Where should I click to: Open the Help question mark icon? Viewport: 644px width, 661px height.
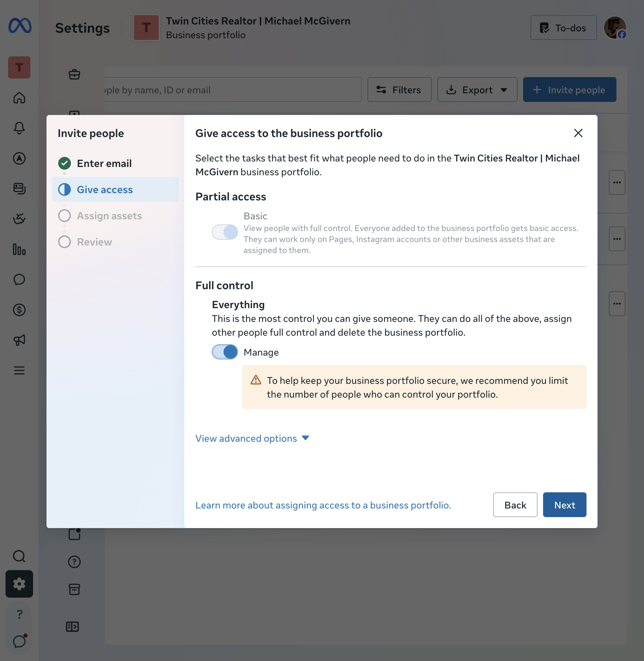click(x=20, y=614)
